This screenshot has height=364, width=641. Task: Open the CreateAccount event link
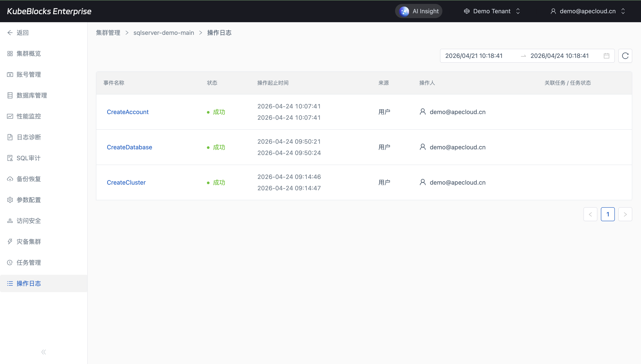pyautogui.click(x=128, y=112)
